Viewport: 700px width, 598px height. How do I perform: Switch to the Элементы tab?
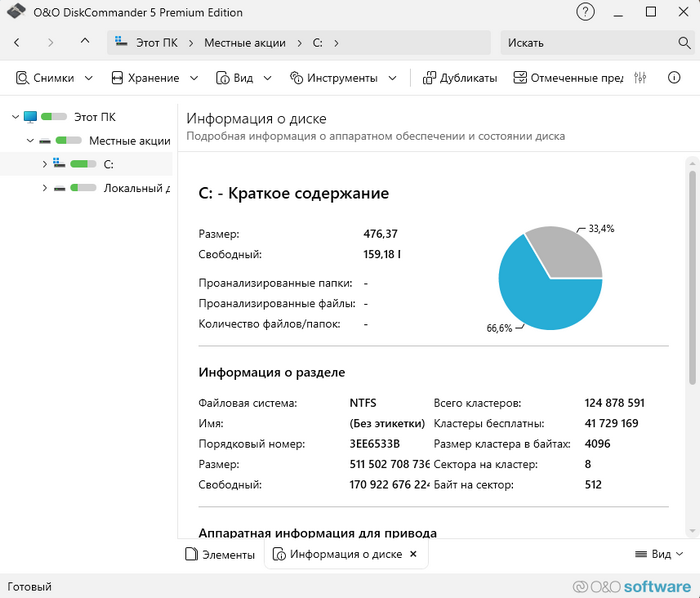click(220, 554)
